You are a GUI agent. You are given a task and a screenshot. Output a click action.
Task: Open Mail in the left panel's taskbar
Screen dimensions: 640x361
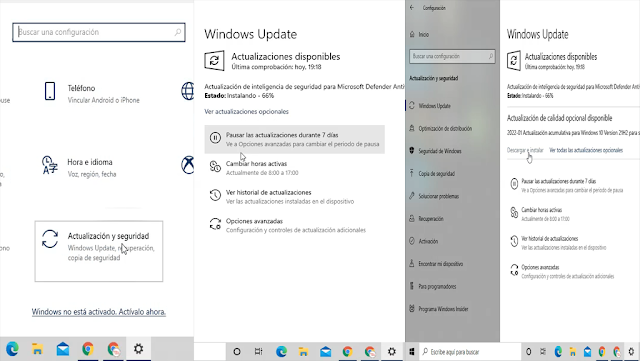point(62,349)
